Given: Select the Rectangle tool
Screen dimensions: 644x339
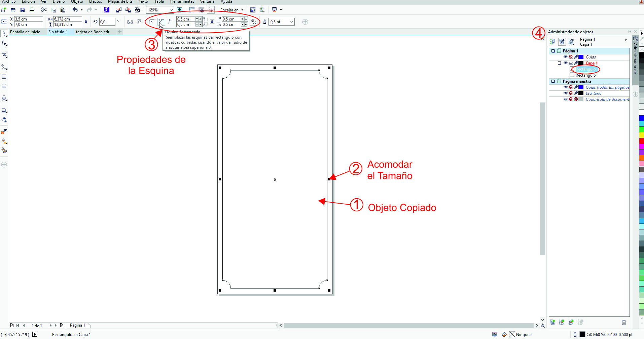Looking at the screenshot, I should pos(4,77).
